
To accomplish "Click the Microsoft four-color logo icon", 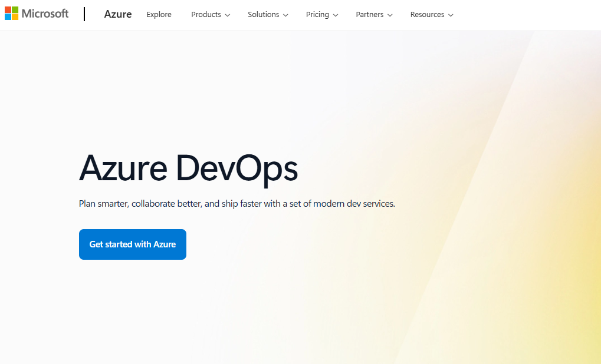I will tap(11, 14).
